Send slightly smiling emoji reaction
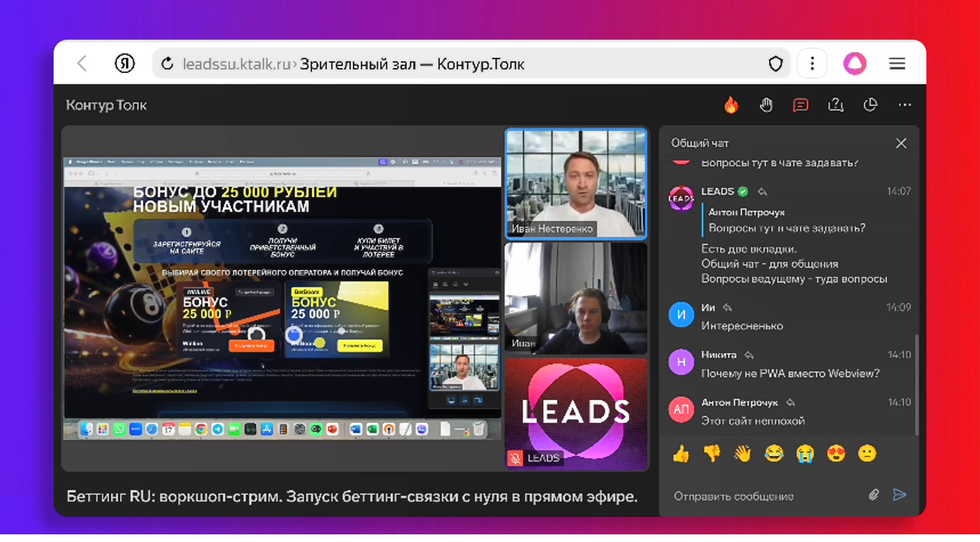 tap(867, 454)
